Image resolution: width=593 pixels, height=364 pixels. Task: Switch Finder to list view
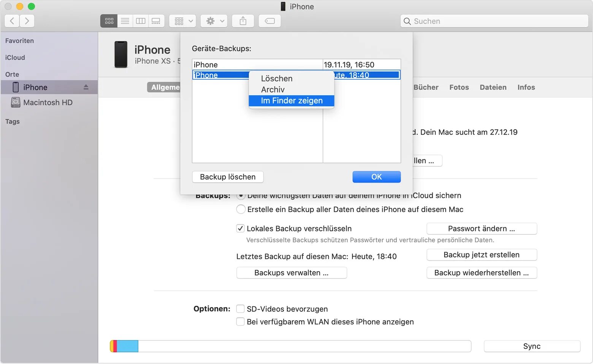tap(125, 21)
